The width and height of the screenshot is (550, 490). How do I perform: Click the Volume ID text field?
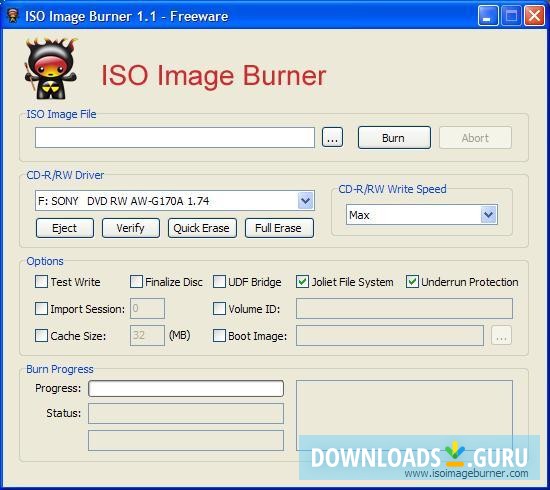pyautogui.click(x=404, y=308)
